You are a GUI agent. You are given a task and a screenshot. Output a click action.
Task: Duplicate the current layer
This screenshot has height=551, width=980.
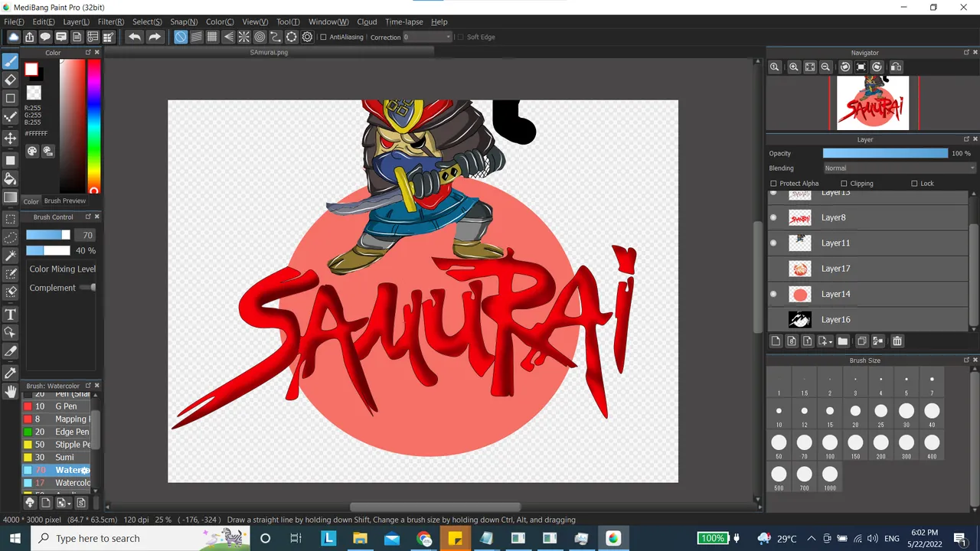861,341
